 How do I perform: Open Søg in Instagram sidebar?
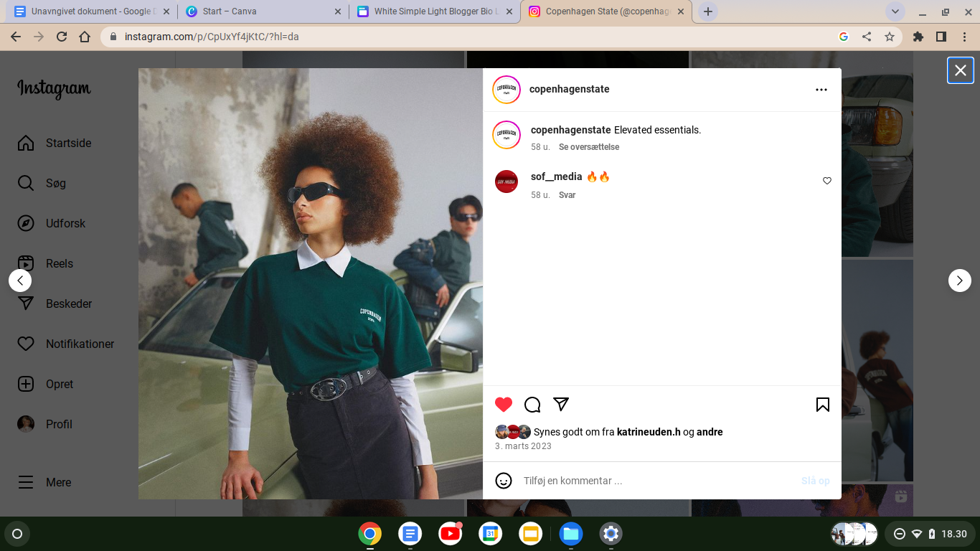[x=55, y=183]
